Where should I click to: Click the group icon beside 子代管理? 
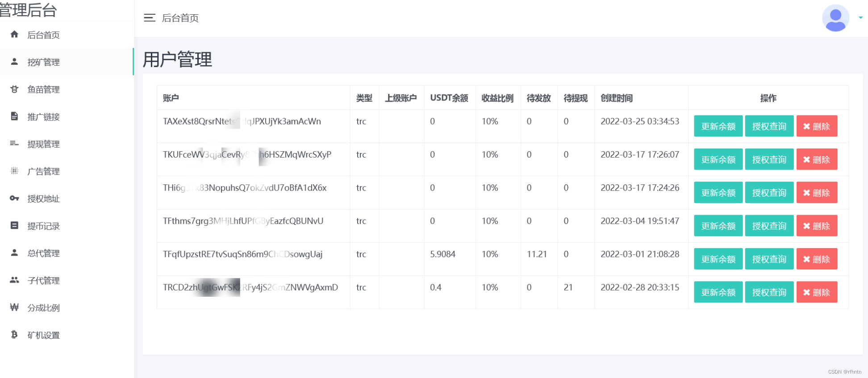(x=14, y=280)
